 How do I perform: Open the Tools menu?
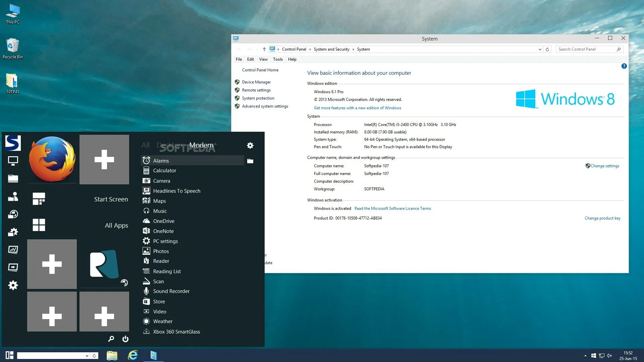[278, 59]
